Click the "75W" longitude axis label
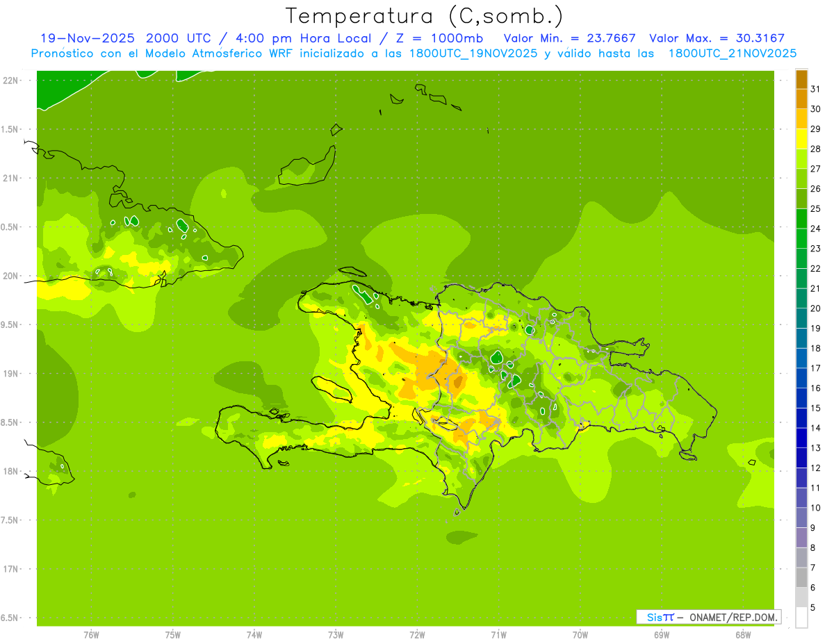 click(x=173, y=635)
